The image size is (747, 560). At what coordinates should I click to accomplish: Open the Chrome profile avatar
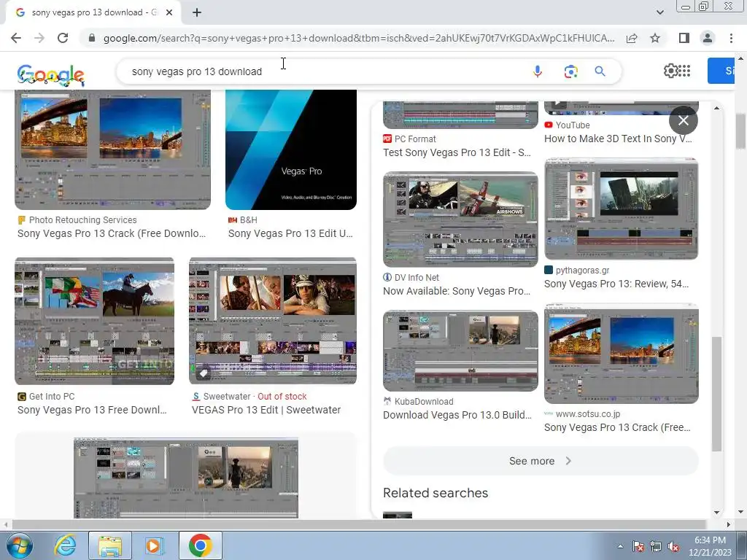point(708,38)
